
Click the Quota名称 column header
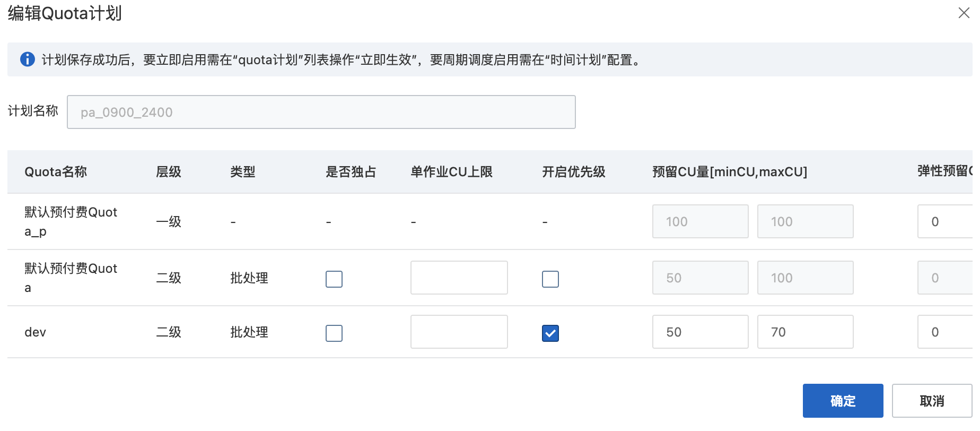click(56, 171)
